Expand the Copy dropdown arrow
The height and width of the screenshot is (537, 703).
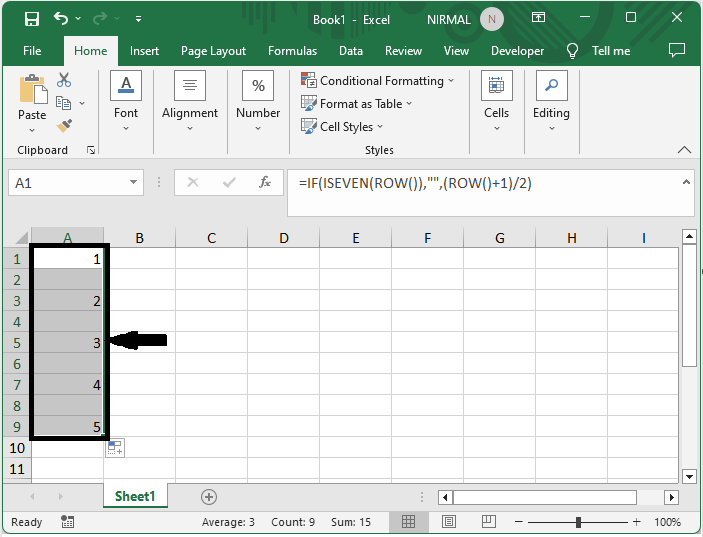(82, 104)
